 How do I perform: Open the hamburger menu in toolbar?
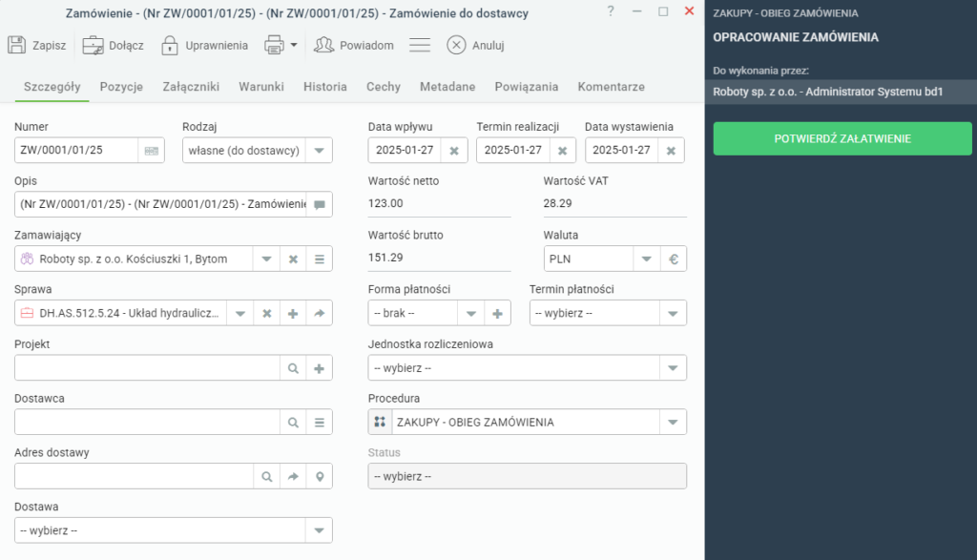(x=420, y=46)
